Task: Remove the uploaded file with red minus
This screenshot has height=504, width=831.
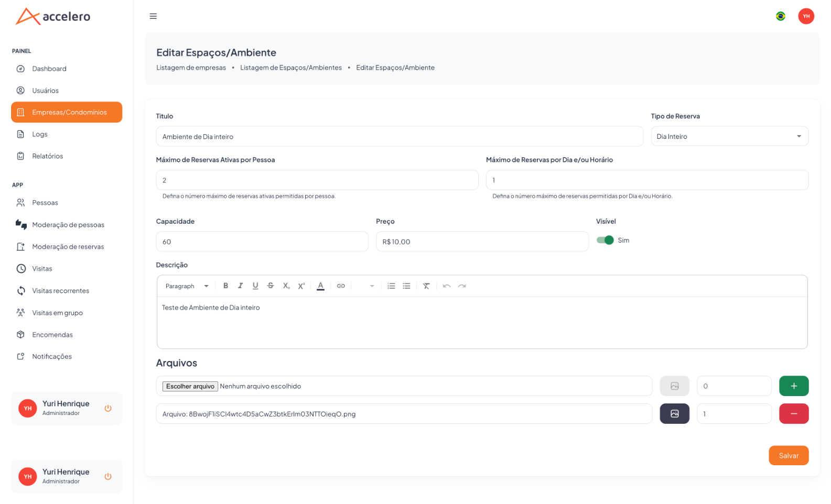Action: 794,414
